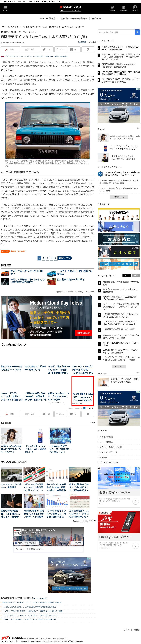Open 広告に対するお問い合わせ FeedBack link
Screen dimensions: 141x644
click(x=111, y=447)
